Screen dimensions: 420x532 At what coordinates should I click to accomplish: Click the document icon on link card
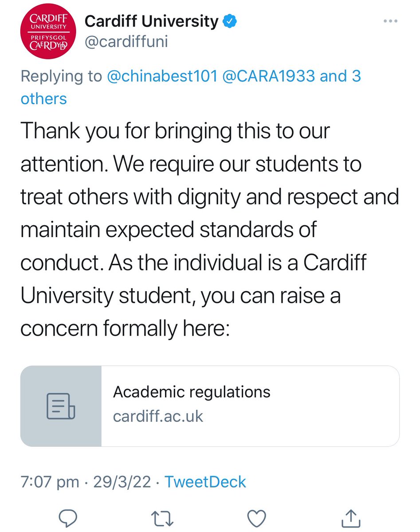coord(61,406)
